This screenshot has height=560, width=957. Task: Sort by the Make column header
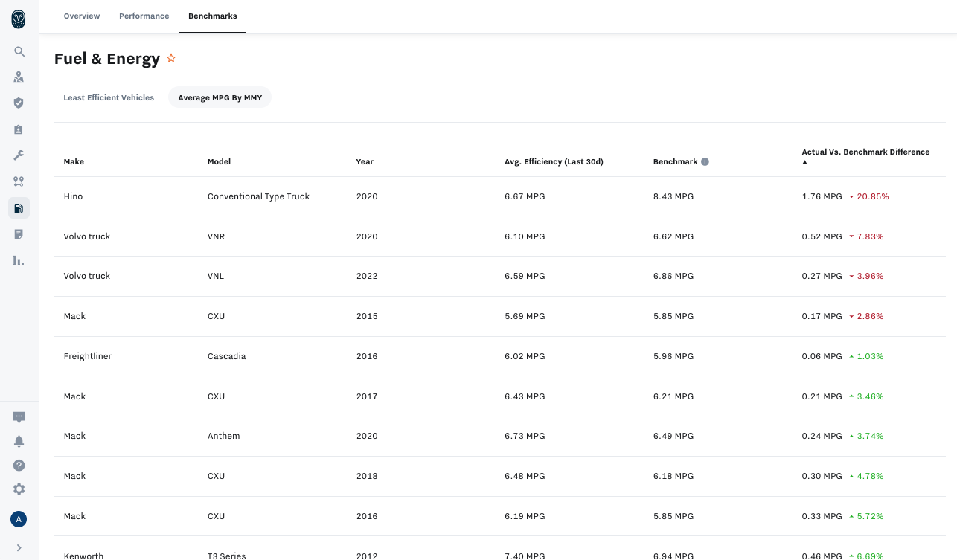coord(74,161)
